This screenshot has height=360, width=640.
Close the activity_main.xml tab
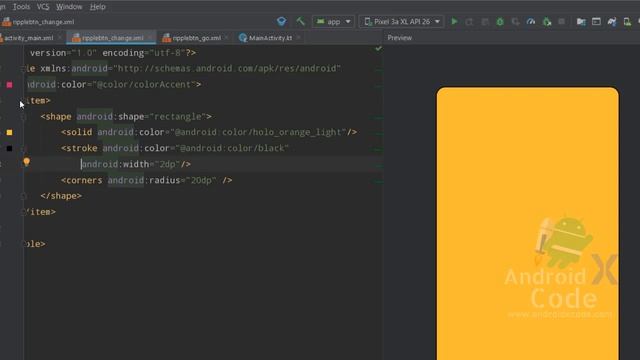click(x=60, y=38)
